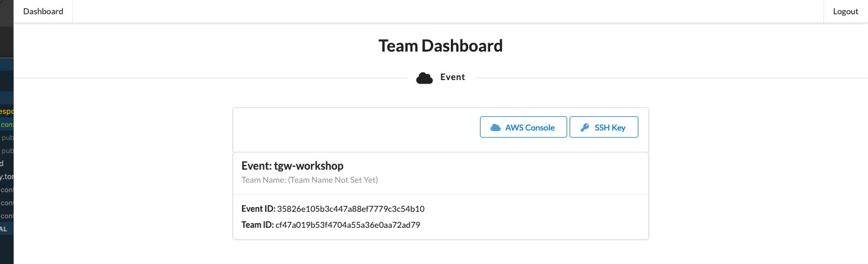Click the yellow italic 'con' line in left window
Image resolution: width=868 pixels, height=264 pixels.
click(x=7, y=125)
